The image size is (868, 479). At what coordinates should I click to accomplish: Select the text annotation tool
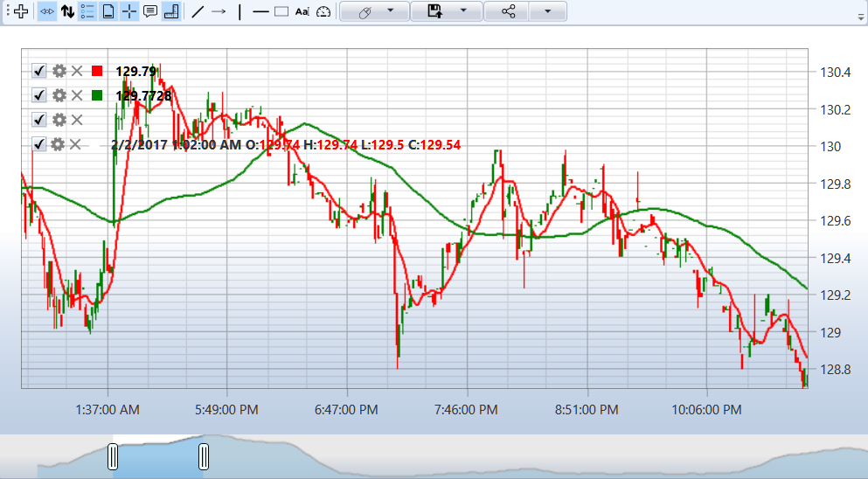coord(302,11)
